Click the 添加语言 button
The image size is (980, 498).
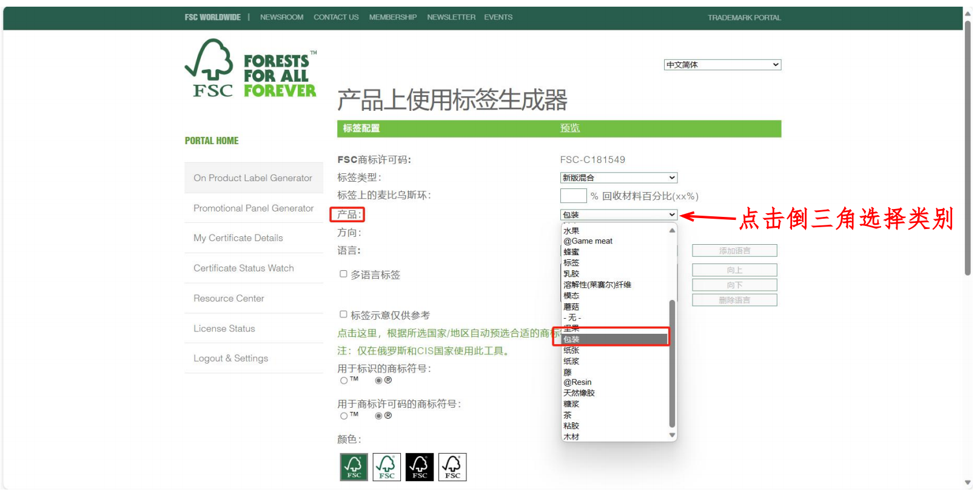[734, 251]
